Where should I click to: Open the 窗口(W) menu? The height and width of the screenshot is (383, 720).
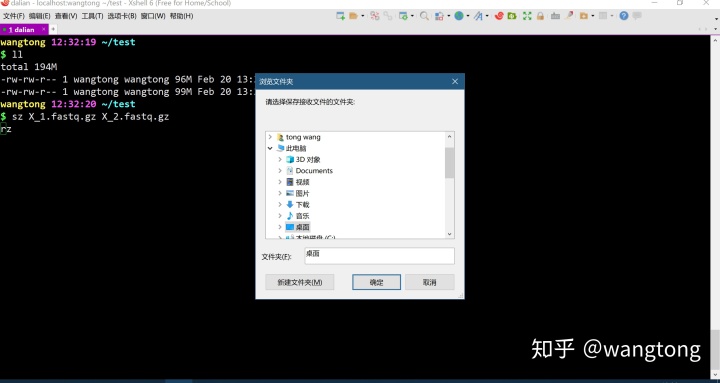[x=153, y=16]
